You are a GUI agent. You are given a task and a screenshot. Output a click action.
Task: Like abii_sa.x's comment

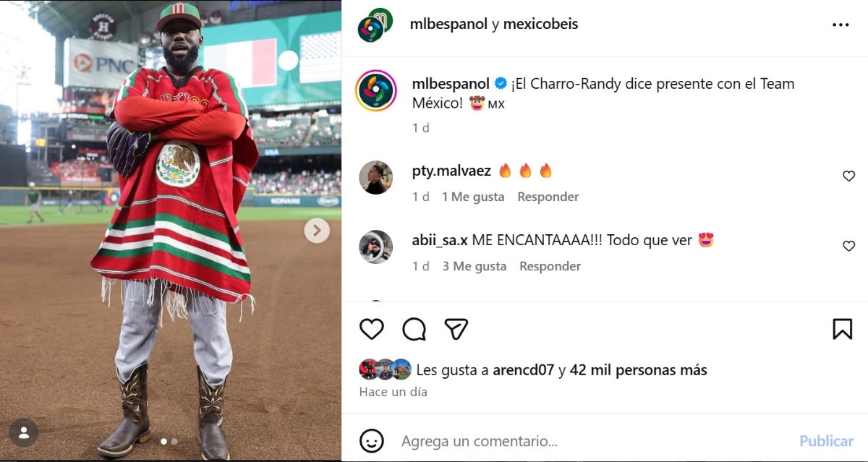(x=848, y=246)
